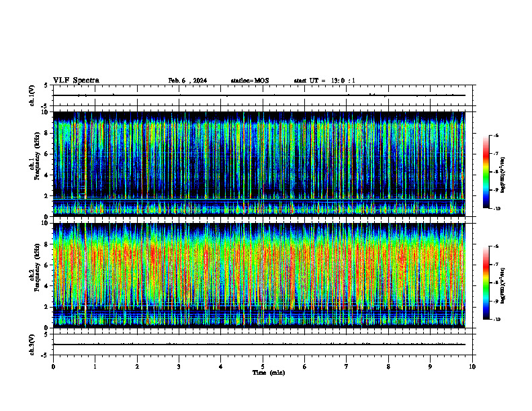Click the 8 kHz tick label on ch.1 axis
The image size is (532, 411).
click(x=47, y=133)
